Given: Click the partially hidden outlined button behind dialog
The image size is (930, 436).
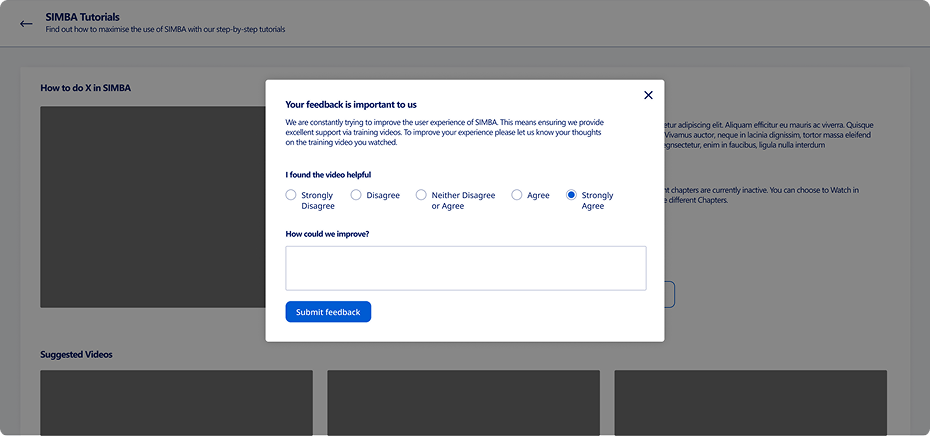Looking at the screenshot, I should point(670,295).
